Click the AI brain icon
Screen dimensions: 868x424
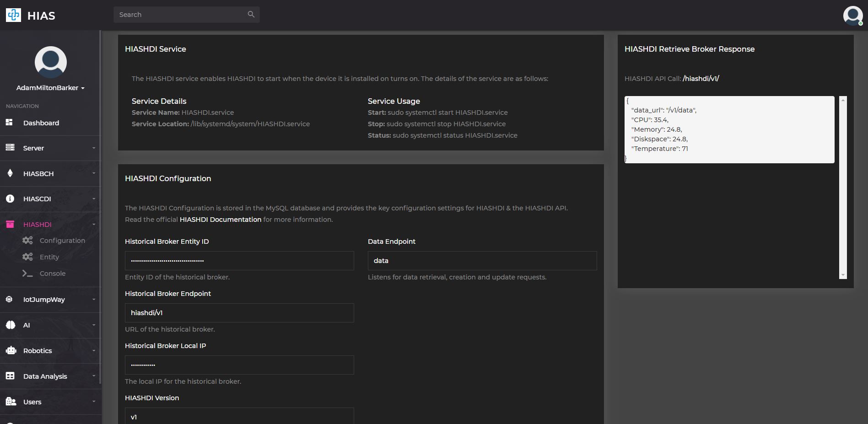[x=11, y=325]
